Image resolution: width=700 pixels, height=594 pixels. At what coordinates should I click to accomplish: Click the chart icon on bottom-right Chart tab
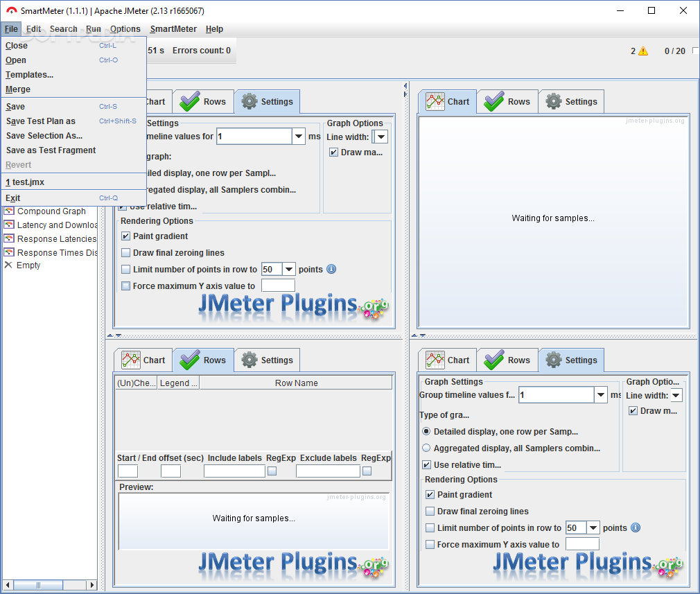click(435, 360)
